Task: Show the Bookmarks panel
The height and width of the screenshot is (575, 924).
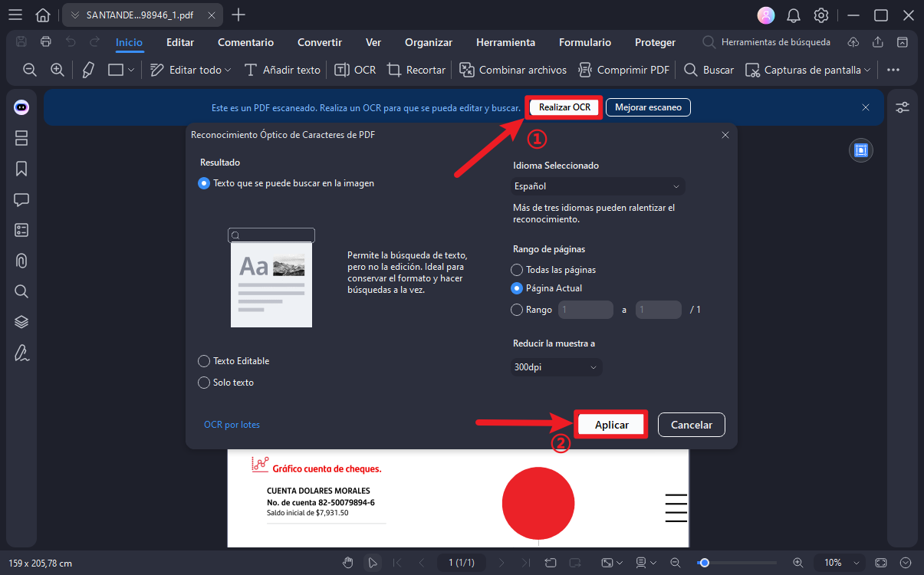Action: click(x=21, y=169)
